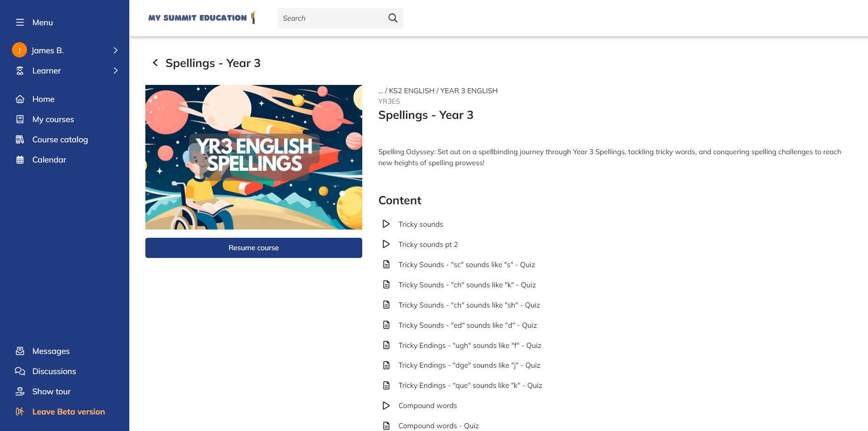868x431 pixels.
Task: Click play icon for Compound words
Action: 386,406
